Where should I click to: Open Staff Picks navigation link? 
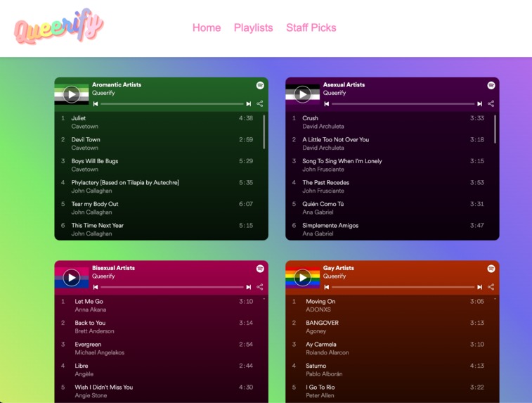(311, 27)
